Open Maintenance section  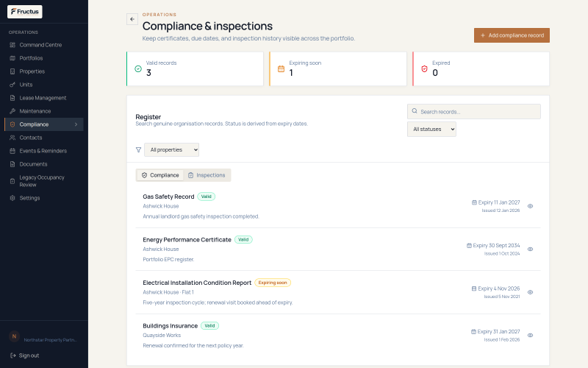[x=44, y=111]
